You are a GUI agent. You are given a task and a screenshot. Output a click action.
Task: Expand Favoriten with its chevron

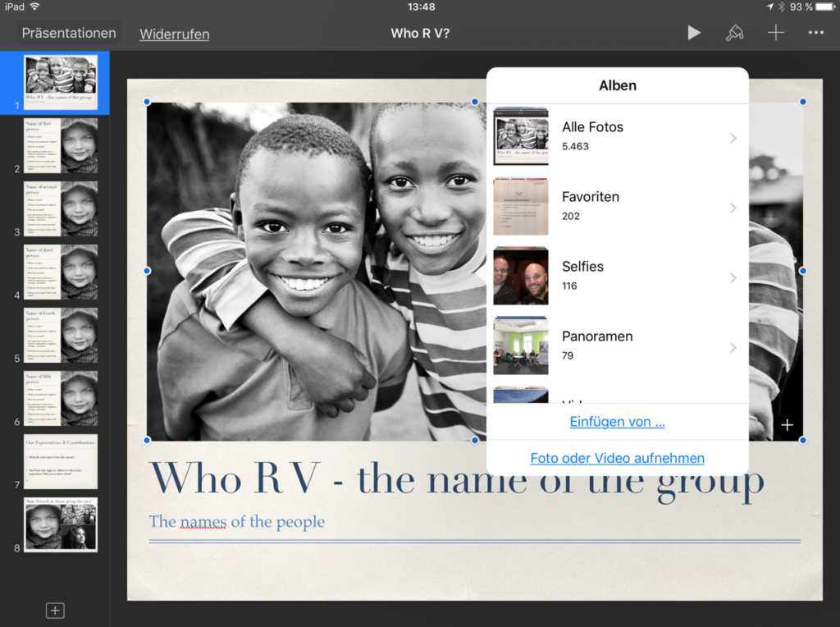coord(733,208)
